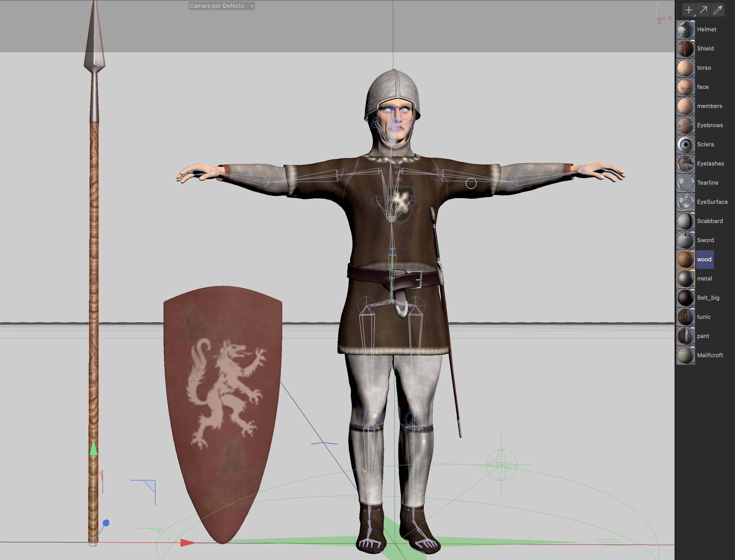Click the blue Z axis label on the gizmo
The width and height of the screenshot is (735, 560).
pyautogui.click(x=660, y=22)
